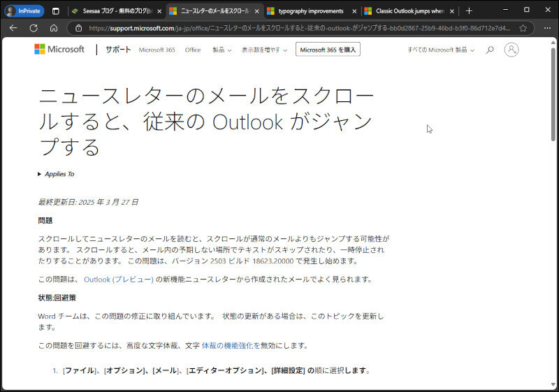
Task: Open the Microsoft 365 nav link
Action: coord(157,50)
